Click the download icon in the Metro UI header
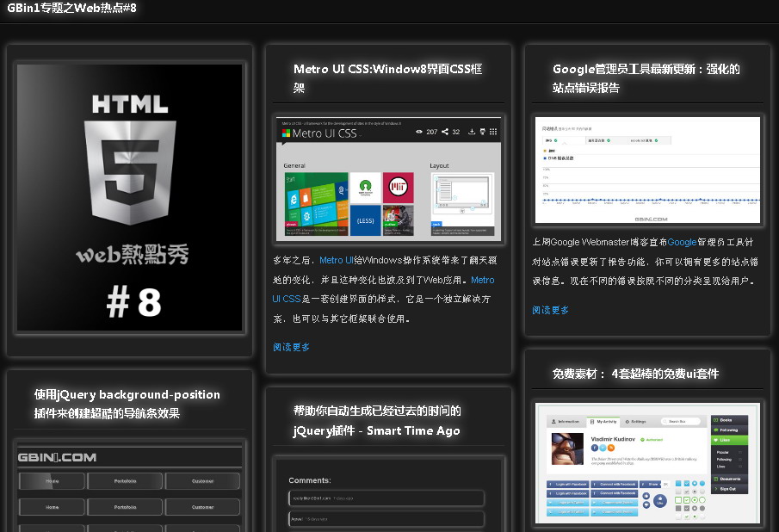 [472, 132]
